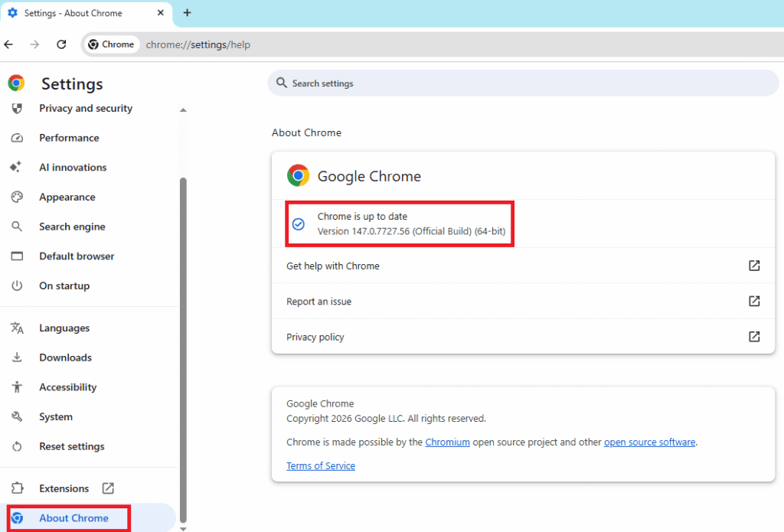784x532 pixels.
Task: Click the 'Chrome is up to date' text
Action: (362, 216)
